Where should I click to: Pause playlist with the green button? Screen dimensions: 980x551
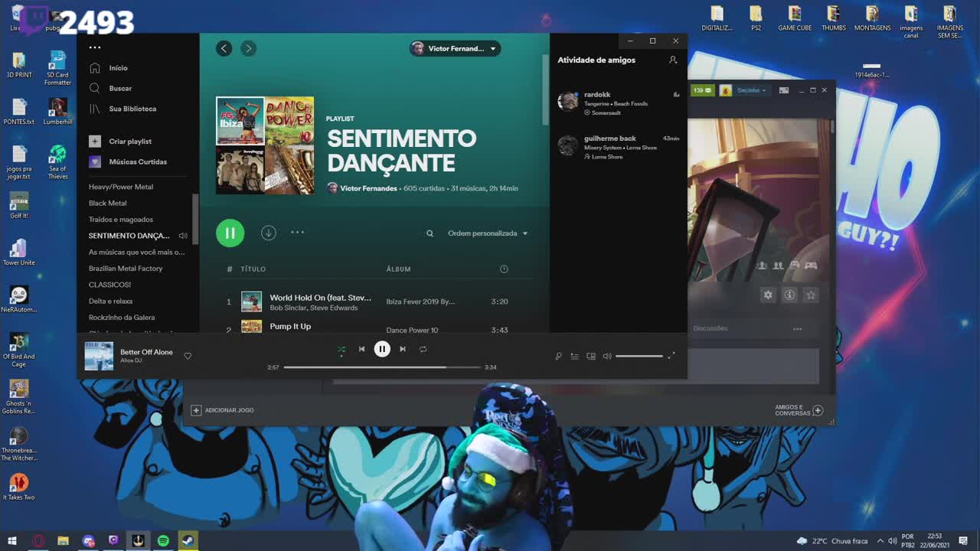tap(230, 233)
